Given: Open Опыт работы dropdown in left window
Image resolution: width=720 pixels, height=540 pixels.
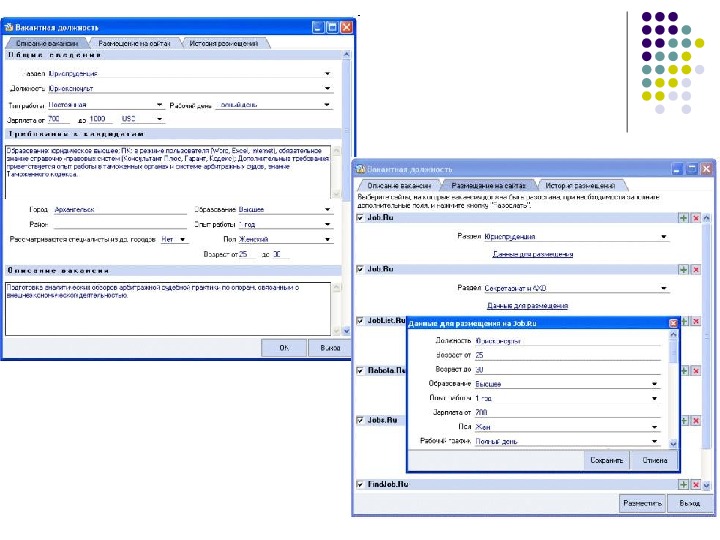Looking at the screenshot, I should click(x=327, y=225).
